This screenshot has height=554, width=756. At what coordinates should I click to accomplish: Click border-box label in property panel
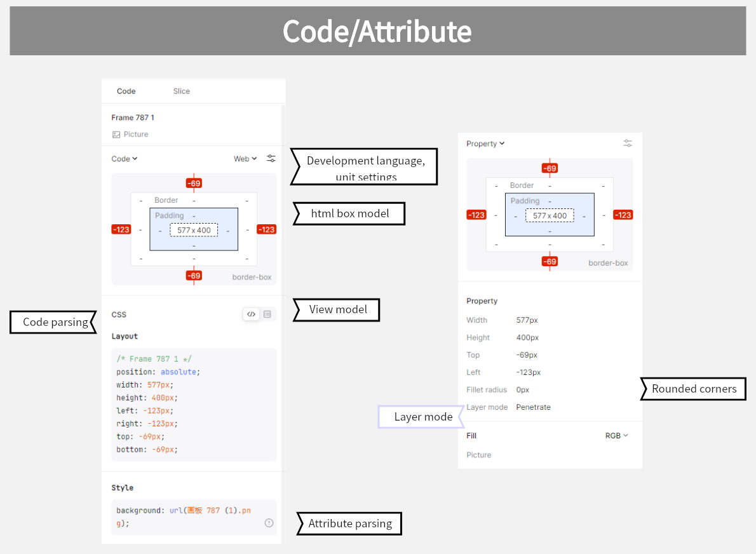[608, 263]
